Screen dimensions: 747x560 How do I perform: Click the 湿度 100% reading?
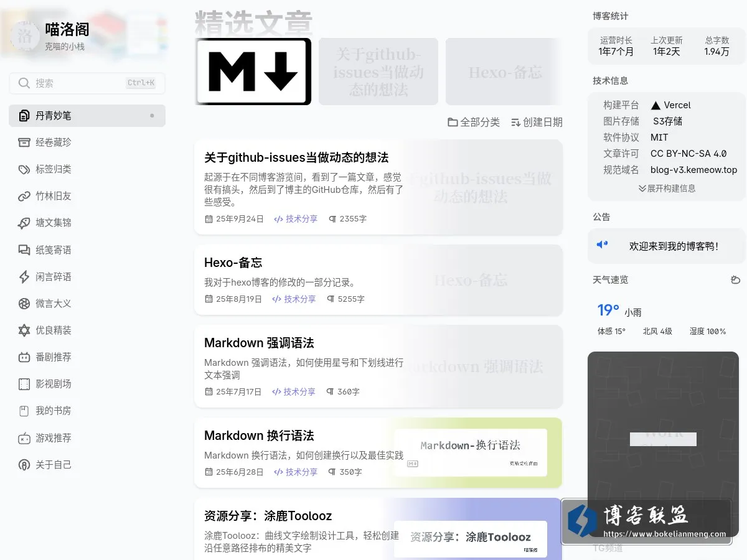[708, 332]
